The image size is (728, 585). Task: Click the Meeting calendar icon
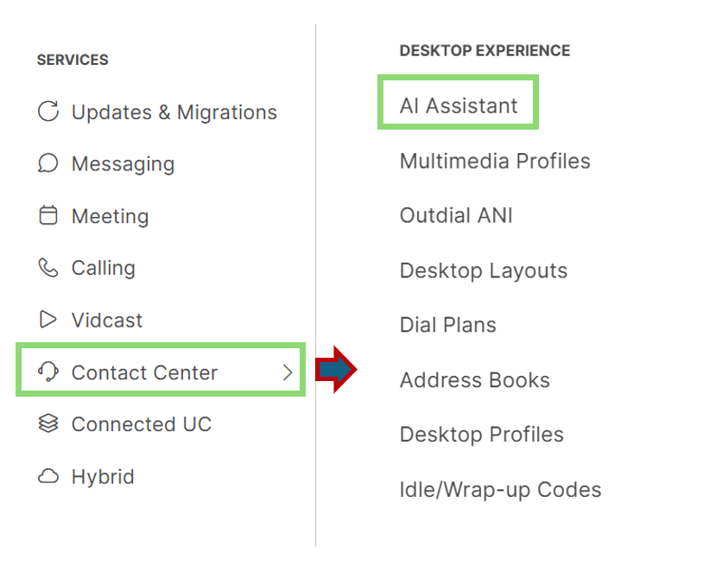click(48, 215)
